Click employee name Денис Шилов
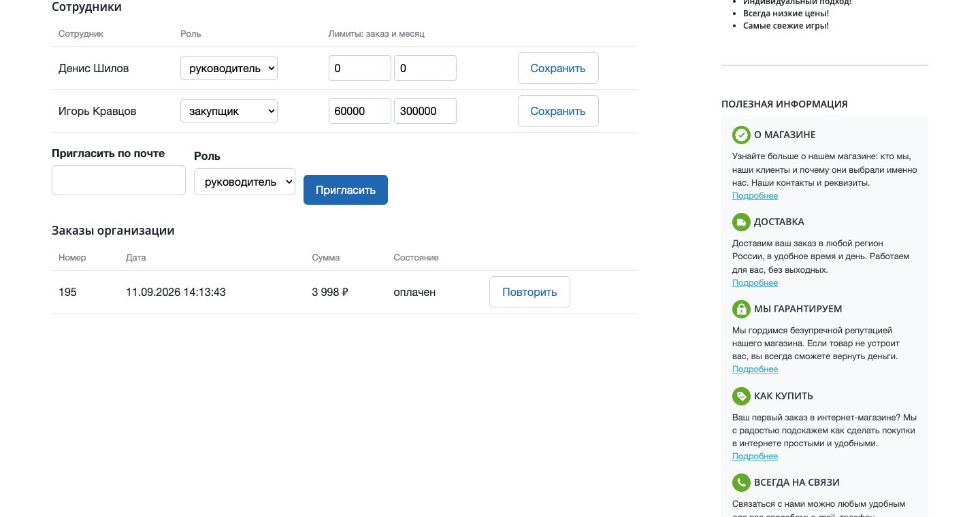The image size is (980, 517). coord(93,68)
